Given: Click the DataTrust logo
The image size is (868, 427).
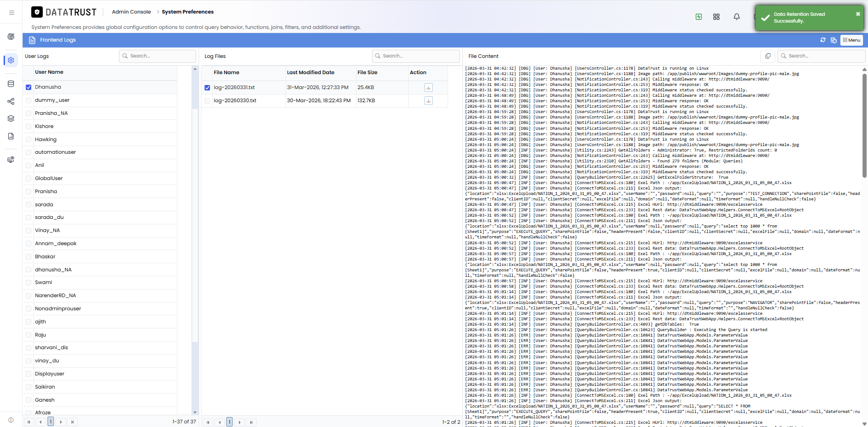Looking at the screenshot, I should coord(64,12).
